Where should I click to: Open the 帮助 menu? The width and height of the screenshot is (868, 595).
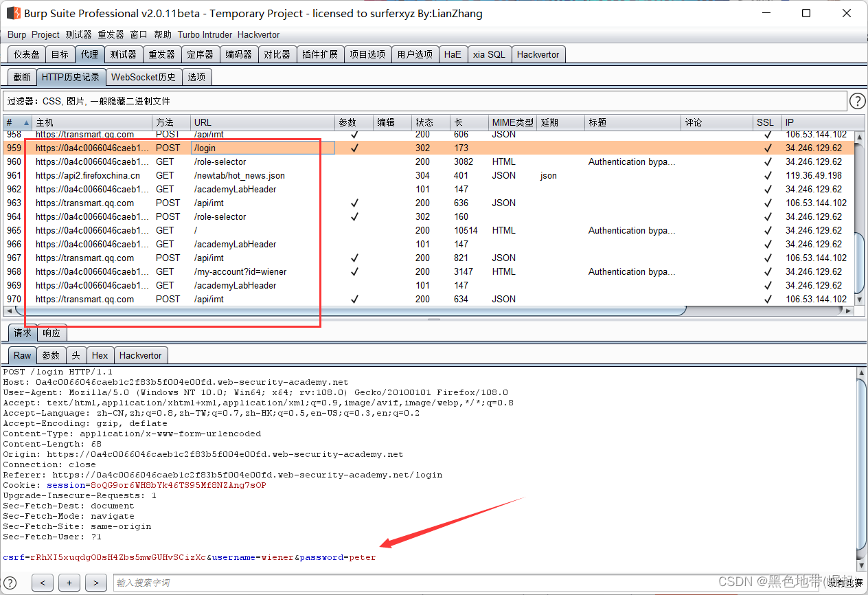pyautogui.click(x=163, y=34)
